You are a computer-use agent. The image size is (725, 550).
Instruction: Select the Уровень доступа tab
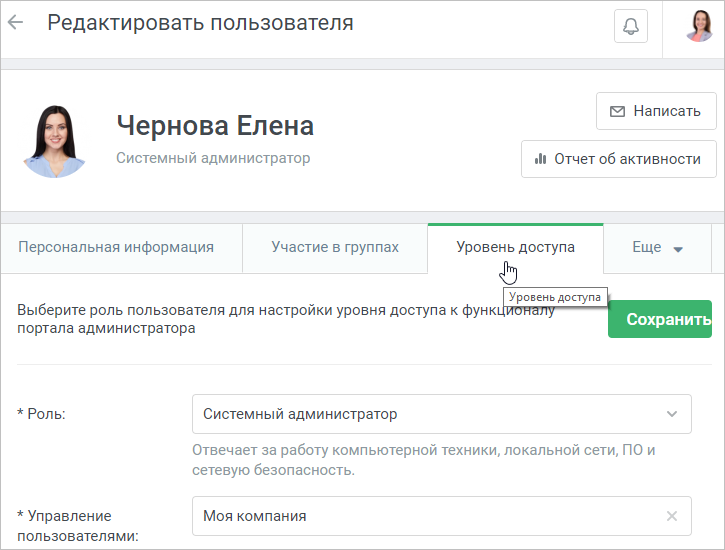515,247
